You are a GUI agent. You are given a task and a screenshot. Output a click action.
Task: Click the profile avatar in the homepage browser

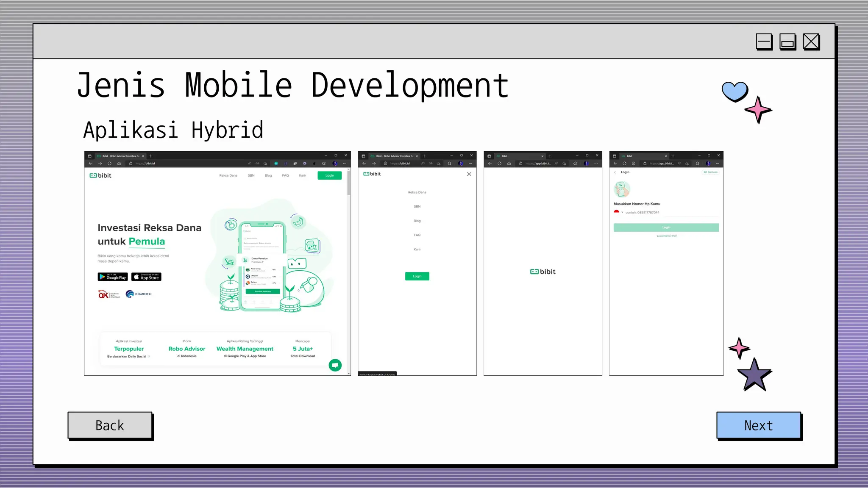[x=335, y=163]
